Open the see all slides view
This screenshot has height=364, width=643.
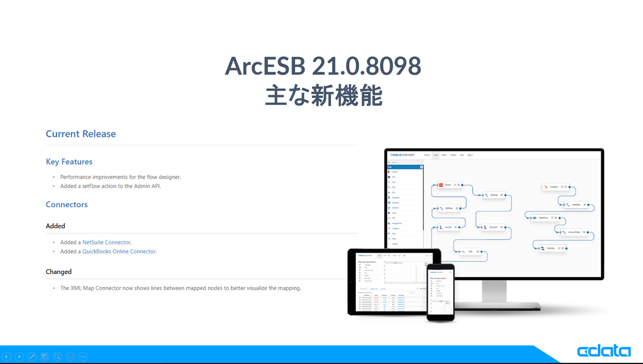45,356
